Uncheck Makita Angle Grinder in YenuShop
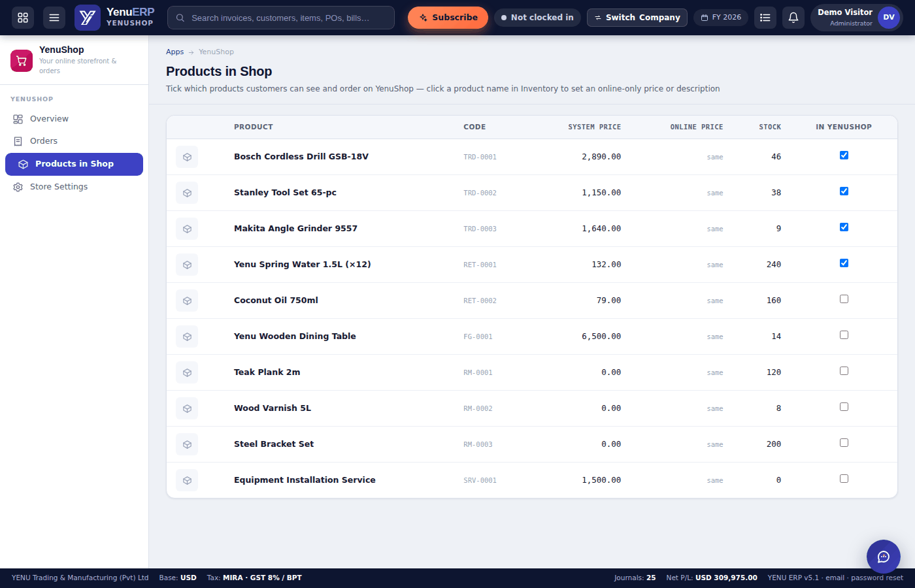915x588 pixels. pos(844,227)
